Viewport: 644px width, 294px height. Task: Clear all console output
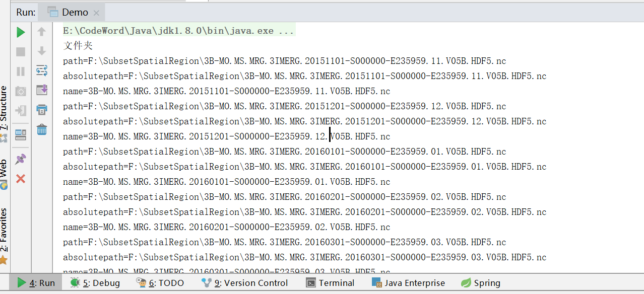pyautogui.click(x=42, y=129)
